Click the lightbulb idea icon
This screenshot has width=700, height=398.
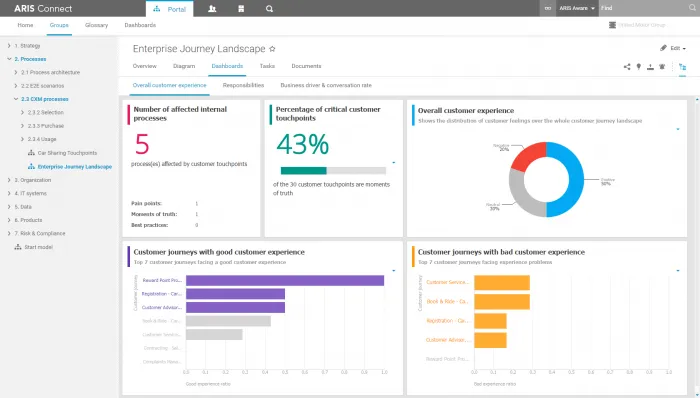pos(639,67)
